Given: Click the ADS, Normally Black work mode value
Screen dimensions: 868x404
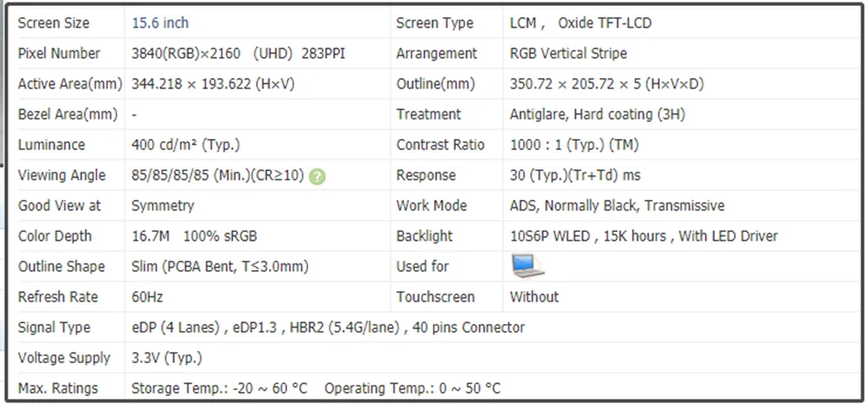Looking at the screenshot, I should click(x=616, y=206).
